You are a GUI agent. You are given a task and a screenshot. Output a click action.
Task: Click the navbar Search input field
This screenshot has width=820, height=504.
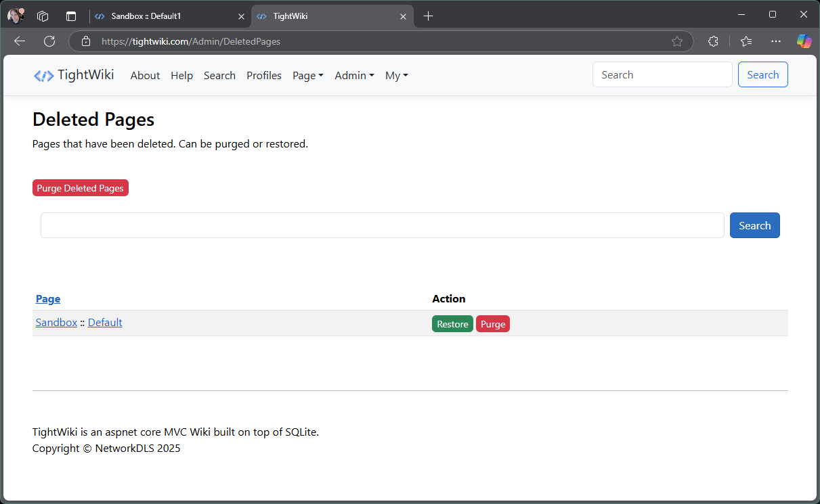coord(662,74)
